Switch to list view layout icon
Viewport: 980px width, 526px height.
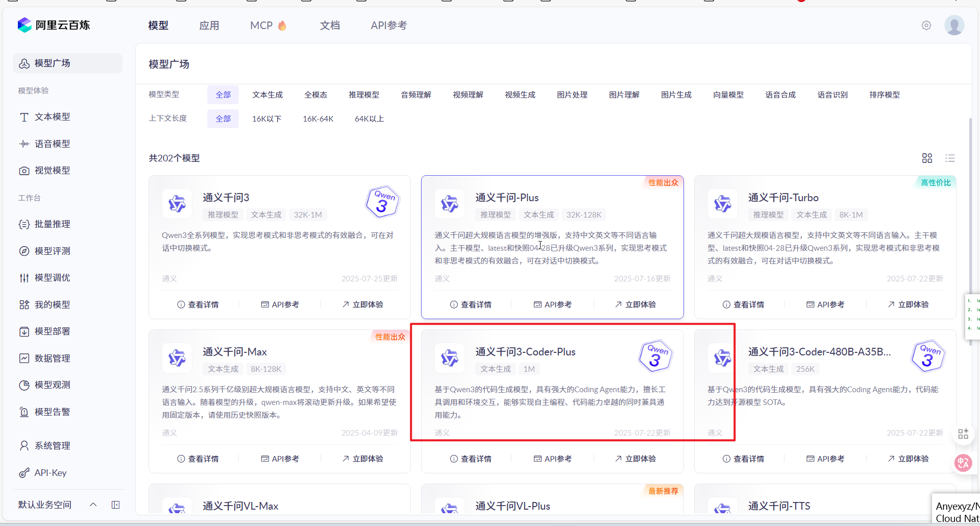pos(949,158)
